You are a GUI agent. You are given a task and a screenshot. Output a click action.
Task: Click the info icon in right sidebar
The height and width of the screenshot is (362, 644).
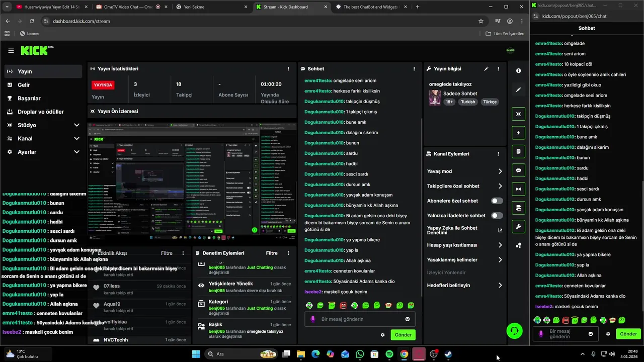tap(519, 71)
